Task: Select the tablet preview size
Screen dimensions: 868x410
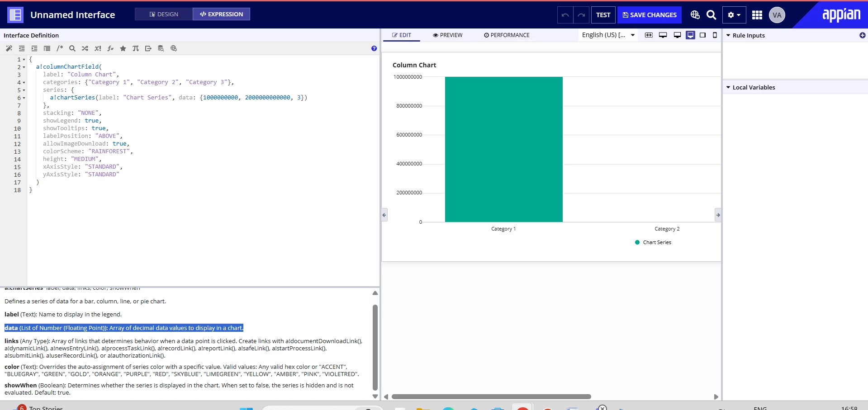Action: (x=703, y=35)
